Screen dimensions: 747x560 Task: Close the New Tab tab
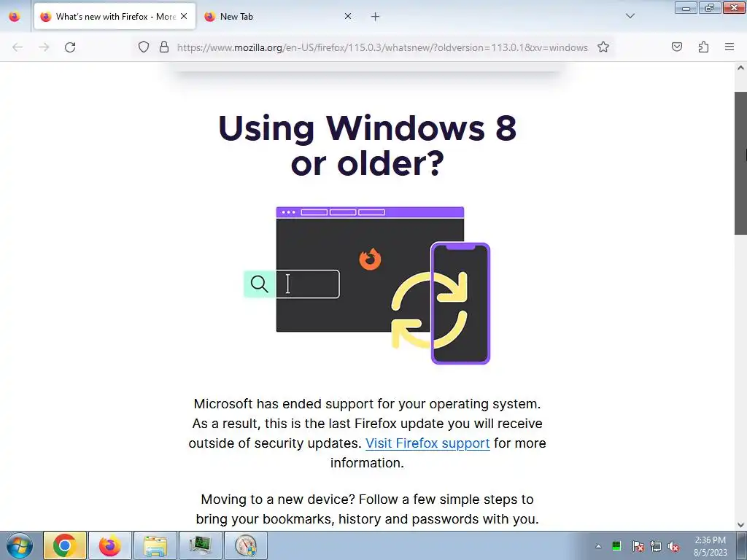point(348,16)
